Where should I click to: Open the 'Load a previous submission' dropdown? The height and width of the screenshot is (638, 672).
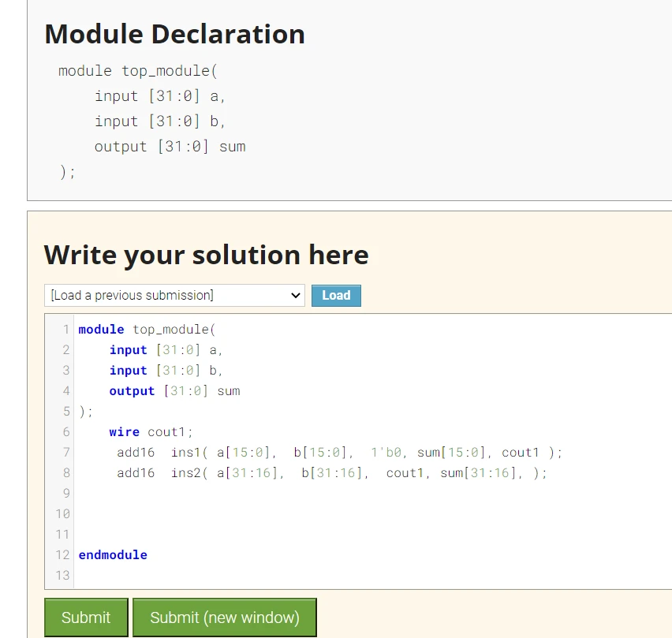pyautogui.click(x=174, y=296)
